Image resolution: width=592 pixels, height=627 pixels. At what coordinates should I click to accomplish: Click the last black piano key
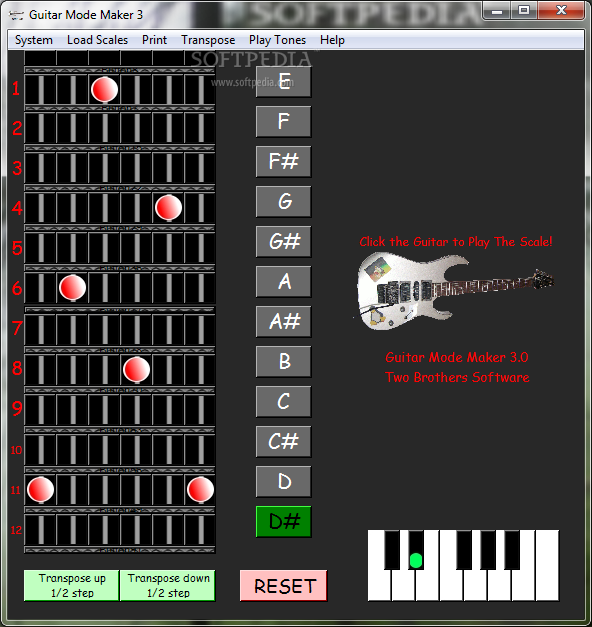[512, 550]
